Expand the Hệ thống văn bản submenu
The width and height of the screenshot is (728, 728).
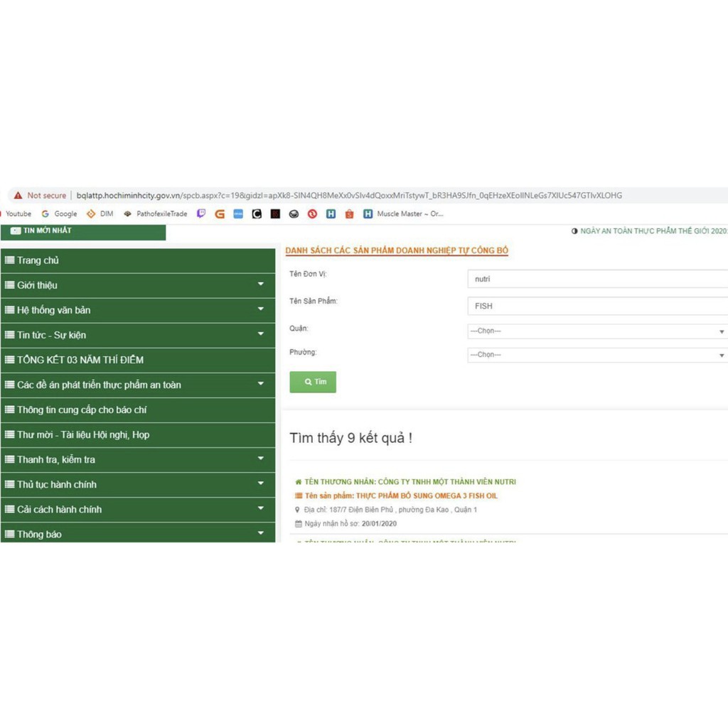coord(260,310)
